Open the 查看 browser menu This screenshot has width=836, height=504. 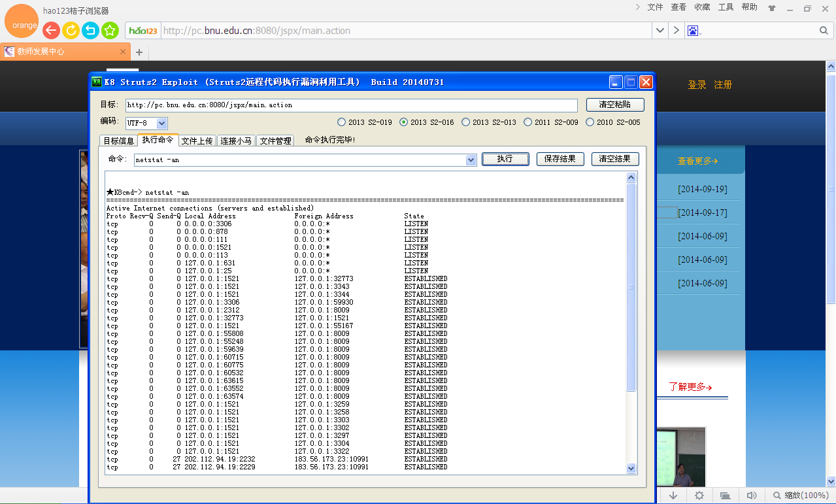678,7
